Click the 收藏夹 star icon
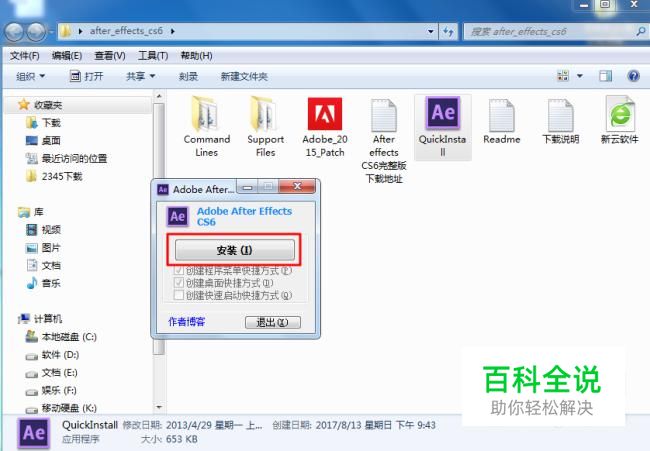The width and height of the screenshot is (650, 451). (24, 104)
